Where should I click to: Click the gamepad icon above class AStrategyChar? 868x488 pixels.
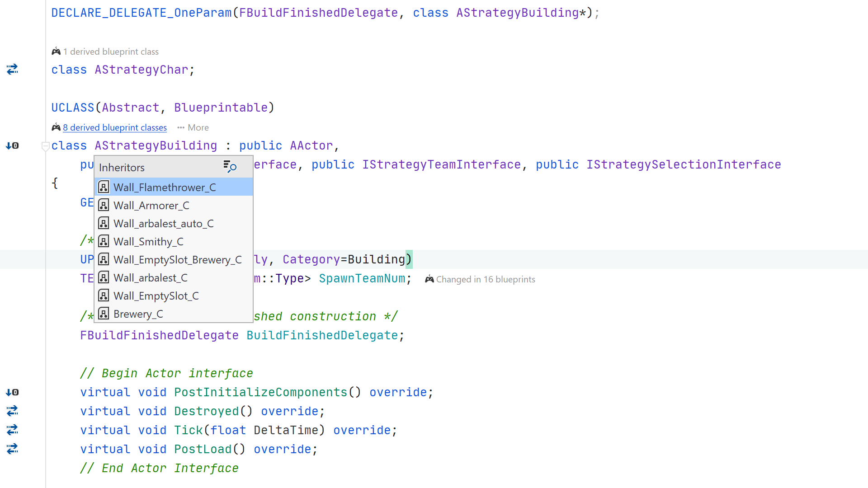(56, 51)
